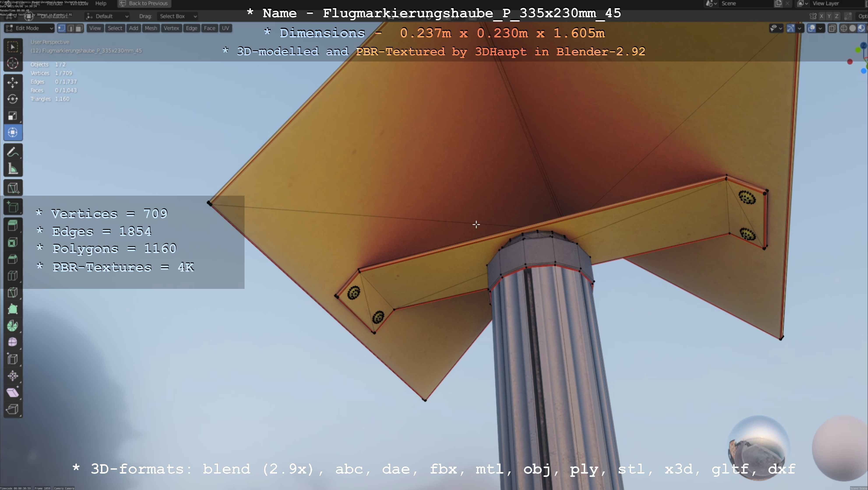Select the Rotate tool
The image size is (868, 490).
13,99
